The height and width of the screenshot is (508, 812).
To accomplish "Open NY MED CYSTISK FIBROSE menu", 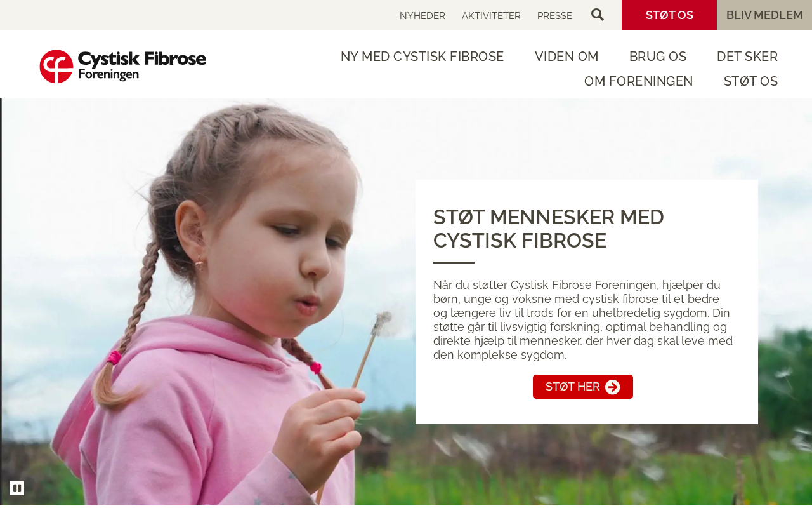I will (x=422, y=57).
